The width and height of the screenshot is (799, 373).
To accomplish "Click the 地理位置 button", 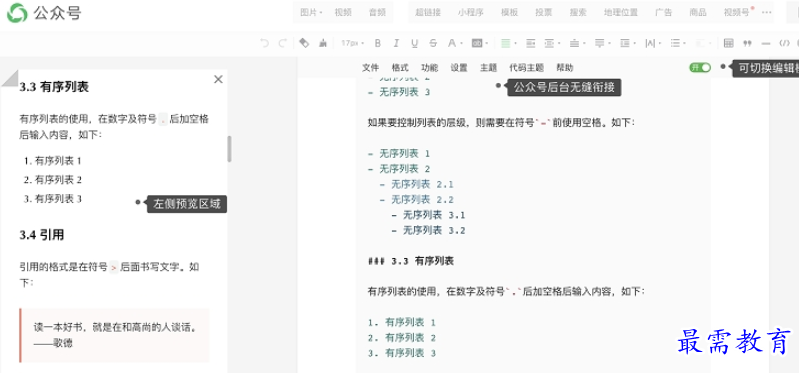I will [621, 13].
